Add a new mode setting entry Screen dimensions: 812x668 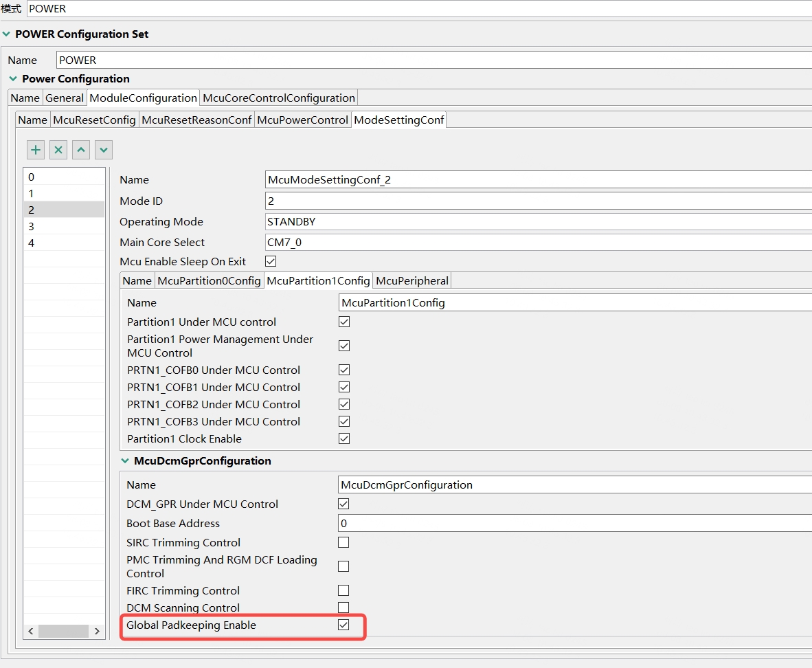click(35, 149)
